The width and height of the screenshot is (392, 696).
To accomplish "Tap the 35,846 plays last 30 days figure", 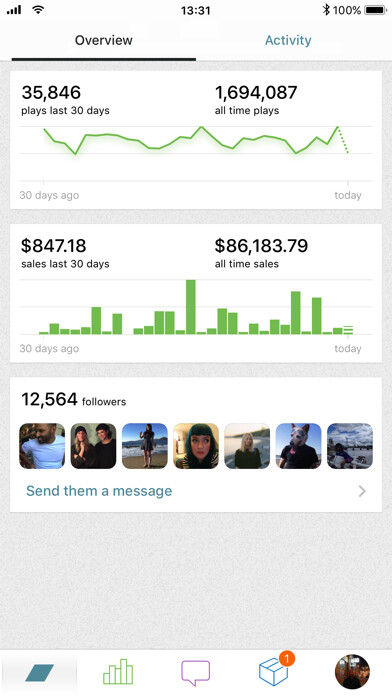I will 65,99.
